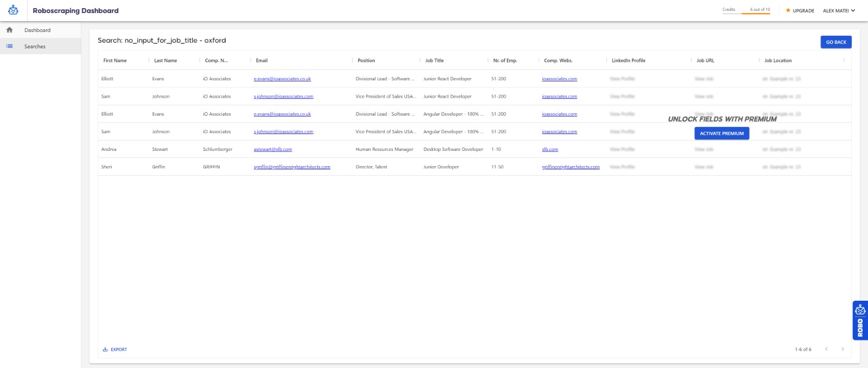The height and width of the screenshot is (368, 868).
Task: Open the Dashboard menu item
Action: [37, 30]
